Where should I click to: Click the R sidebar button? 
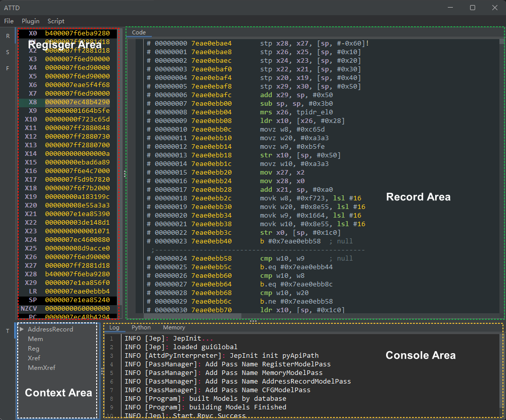(8, 36)
